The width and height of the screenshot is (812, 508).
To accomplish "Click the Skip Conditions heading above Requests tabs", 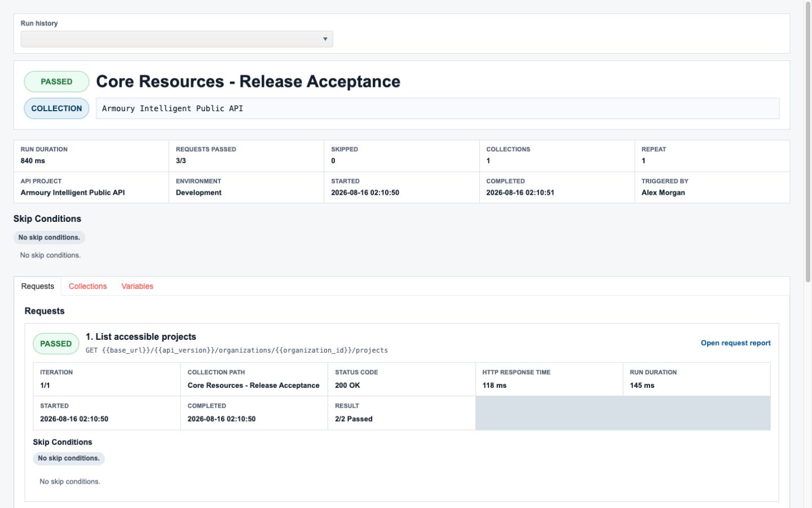I will pyautogui.click(x=47, y=218).
